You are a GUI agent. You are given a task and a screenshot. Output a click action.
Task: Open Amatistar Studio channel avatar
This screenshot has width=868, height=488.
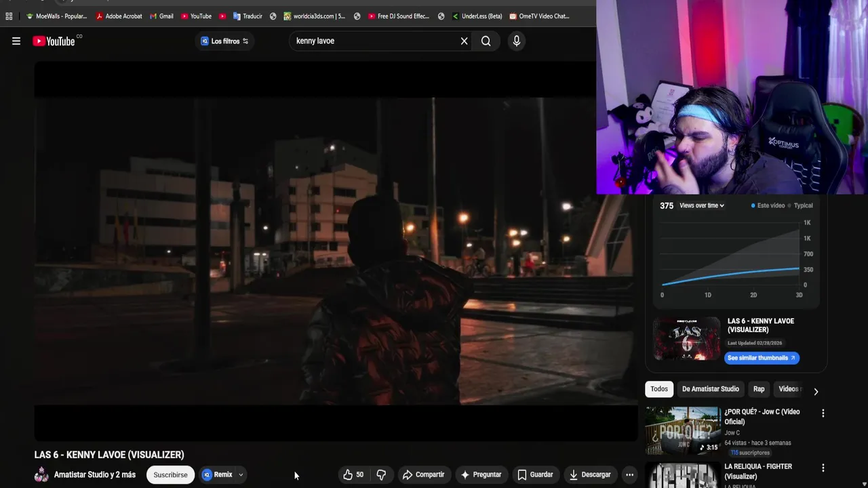tap(41, 475)
